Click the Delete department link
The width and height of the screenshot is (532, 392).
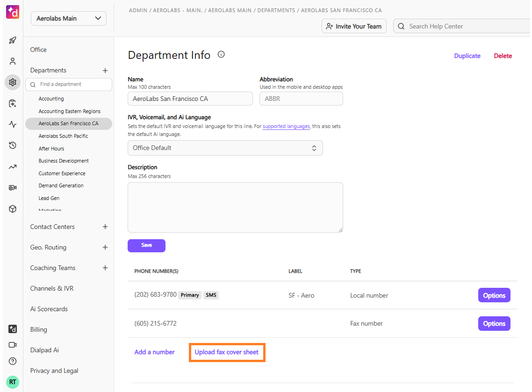[x=503, y=56]
